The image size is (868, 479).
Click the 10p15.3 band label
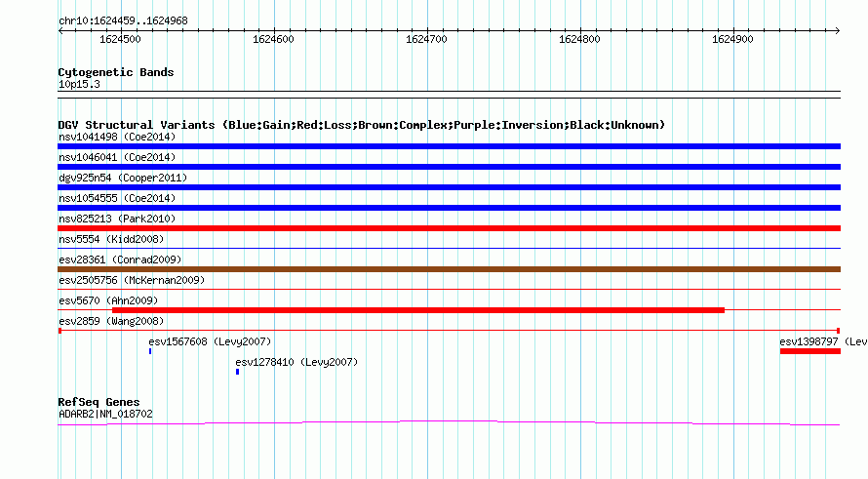(79, 84)
